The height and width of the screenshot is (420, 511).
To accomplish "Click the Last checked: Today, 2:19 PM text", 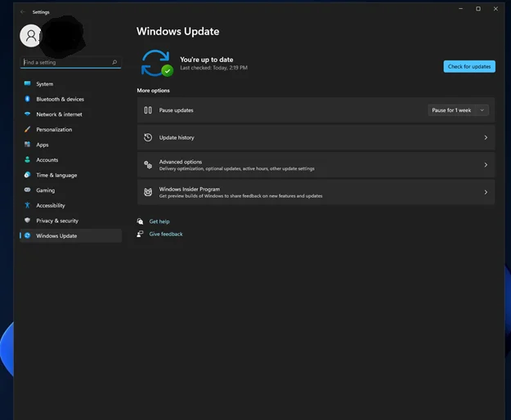I will coord(213,68).
